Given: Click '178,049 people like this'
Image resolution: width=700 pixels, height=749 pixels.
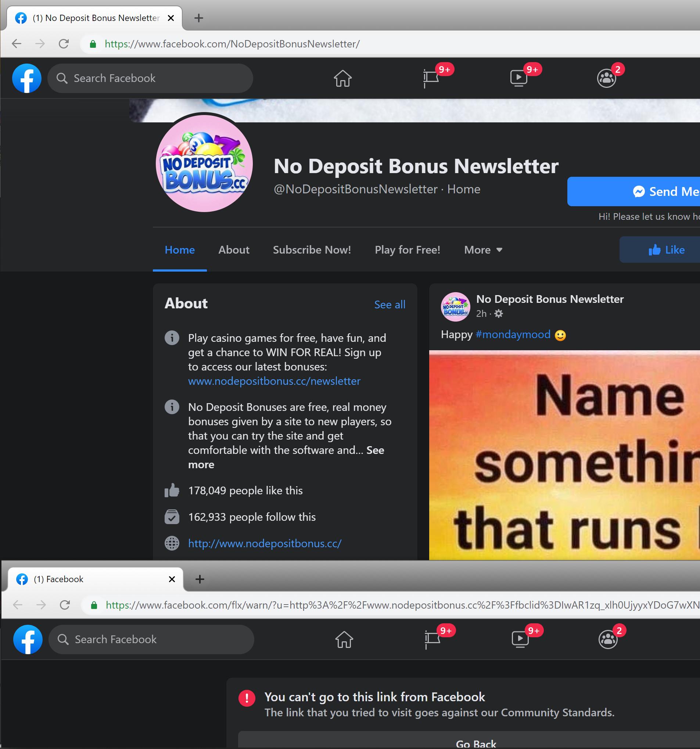Looking at the screenshot, I should click(x=245, y=491).
